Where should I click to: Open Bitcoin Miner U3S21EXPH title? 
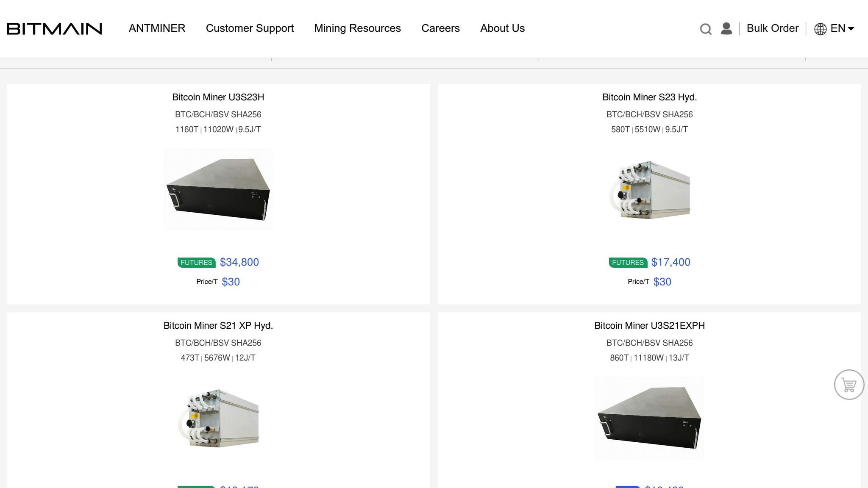649,325
